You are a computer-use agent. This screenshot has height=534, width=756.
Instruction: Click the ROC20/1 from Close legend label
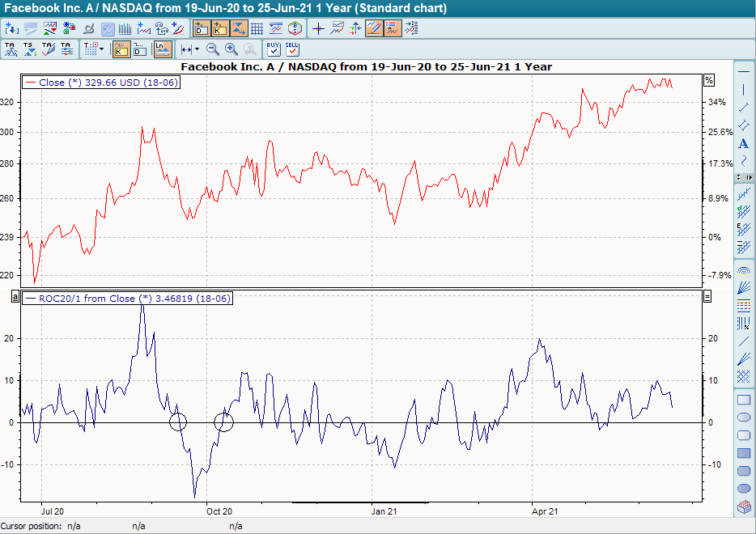134,299
